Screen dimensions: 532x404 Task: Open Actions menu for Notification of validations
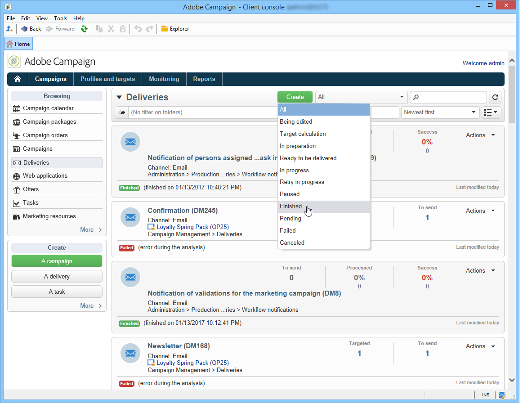point(480,270)
